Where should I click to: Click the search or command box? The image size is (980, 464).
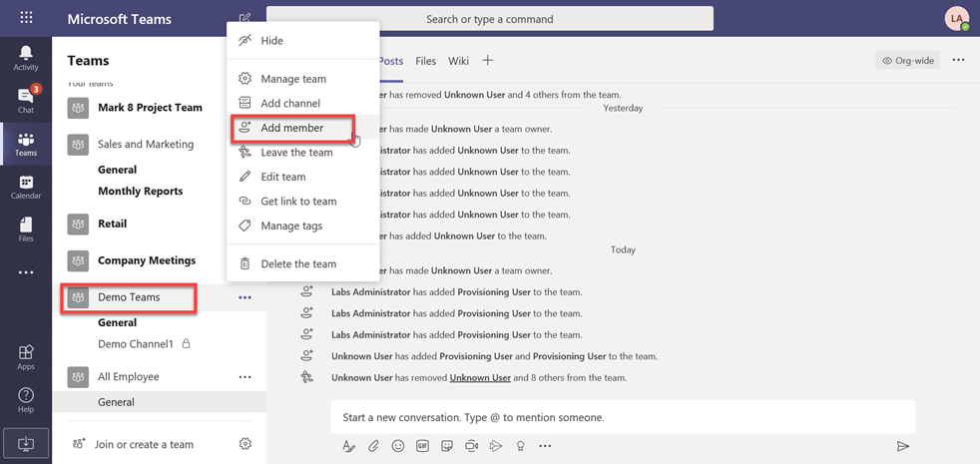tap(489, 19)
